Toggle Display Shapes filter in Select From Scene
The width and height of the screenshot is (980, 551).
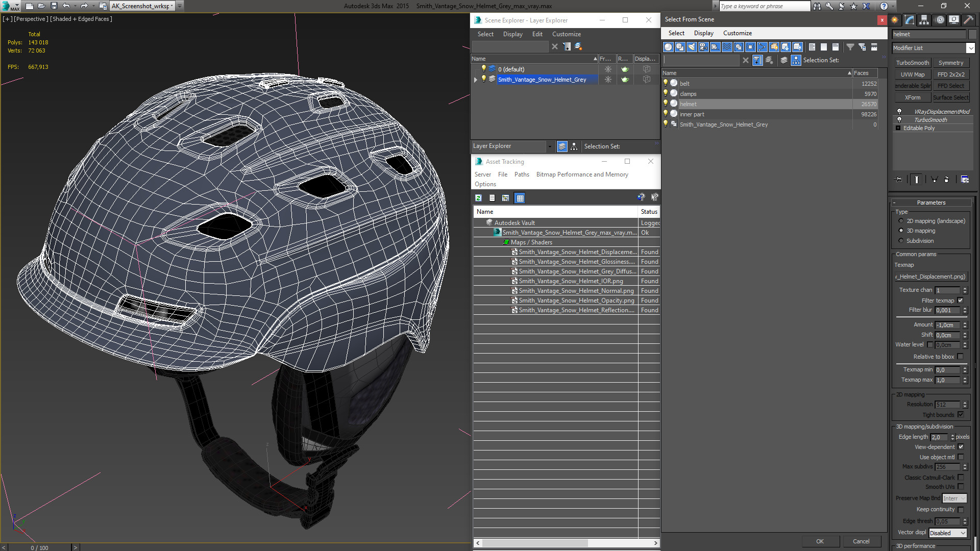[x=680, y=47]
